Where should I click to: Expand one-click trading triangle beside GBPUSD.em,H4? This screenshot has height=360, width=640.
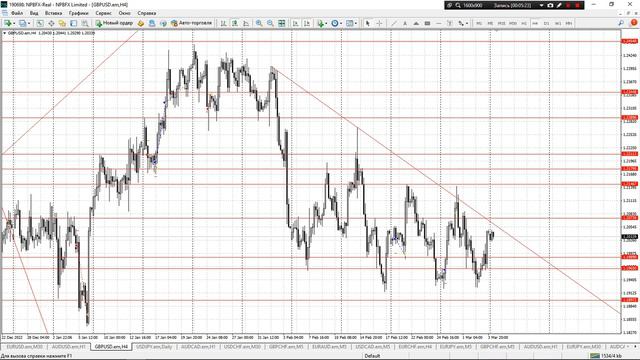point(4,33)
